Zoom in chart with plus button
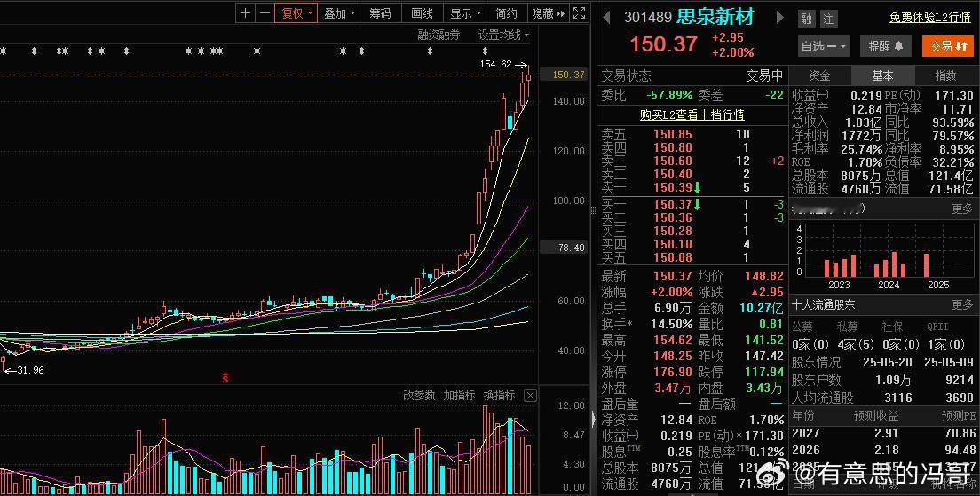 click(246, 13)
